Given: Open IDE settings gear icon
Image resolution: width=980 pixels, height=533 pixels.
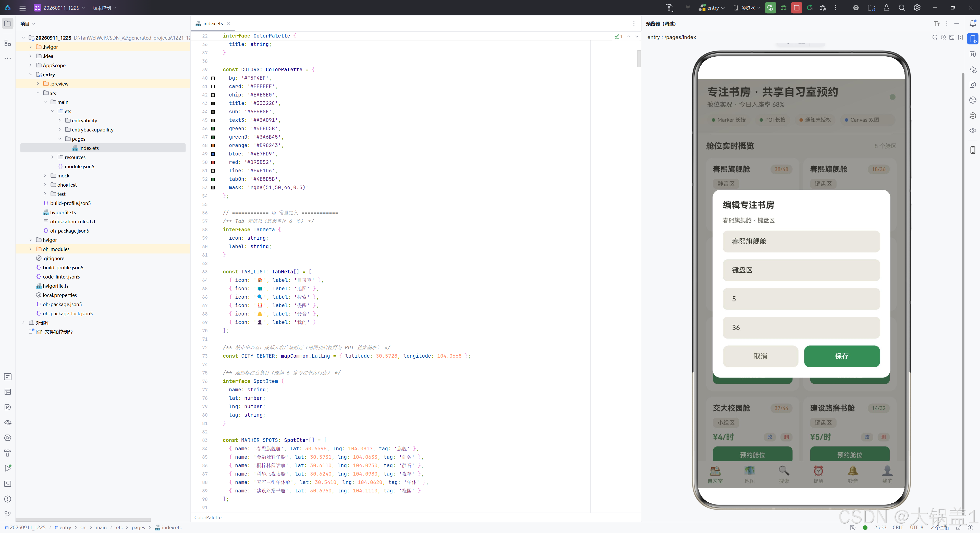Looking at the screenshot, I should point(917,8).
